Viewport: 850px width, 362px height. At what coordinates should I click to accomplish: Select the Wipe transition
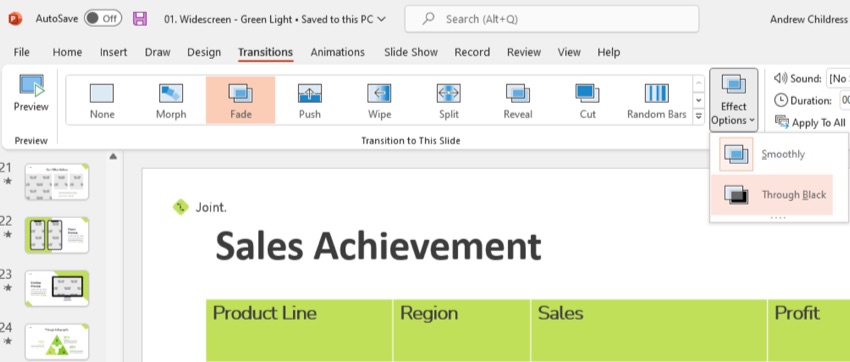click(379, 101)
